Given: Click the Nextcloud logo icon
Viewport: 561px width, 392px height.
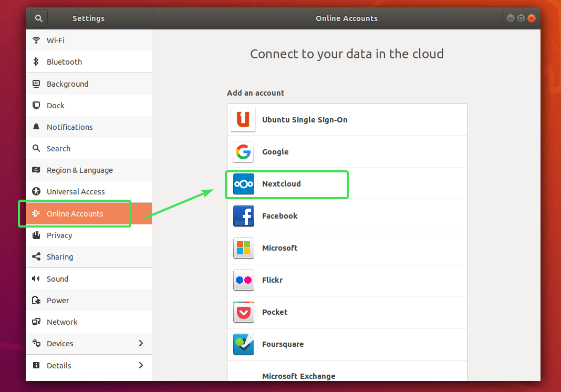Looking at the screenshot, I should pos(244,184).
